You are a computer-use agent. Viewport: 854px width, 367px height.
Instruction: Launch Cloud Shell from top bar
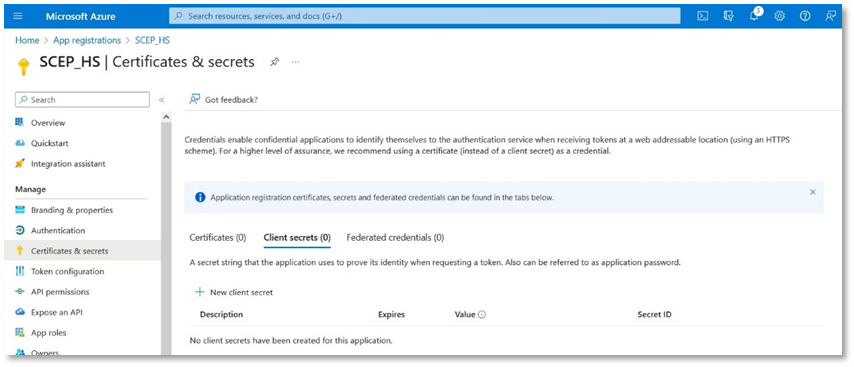pyautogui.click(x=703, y=16)
